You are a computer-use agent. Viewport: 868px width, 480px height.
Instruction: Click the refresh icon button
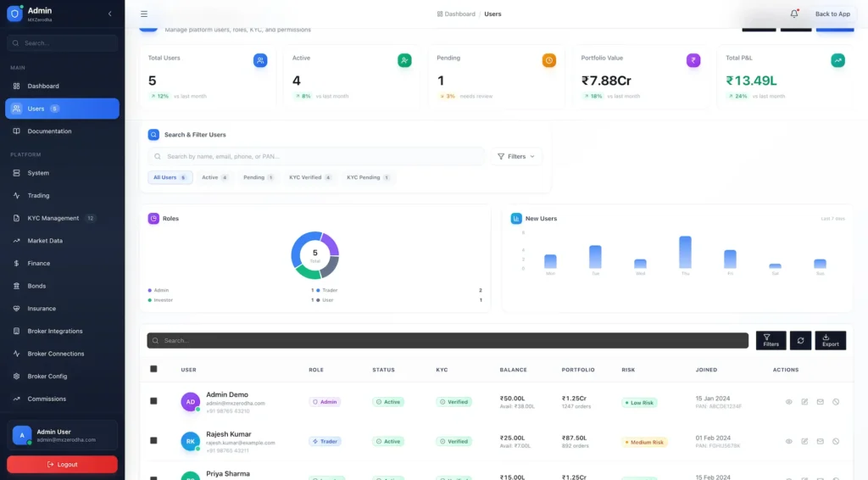point(800,340)
